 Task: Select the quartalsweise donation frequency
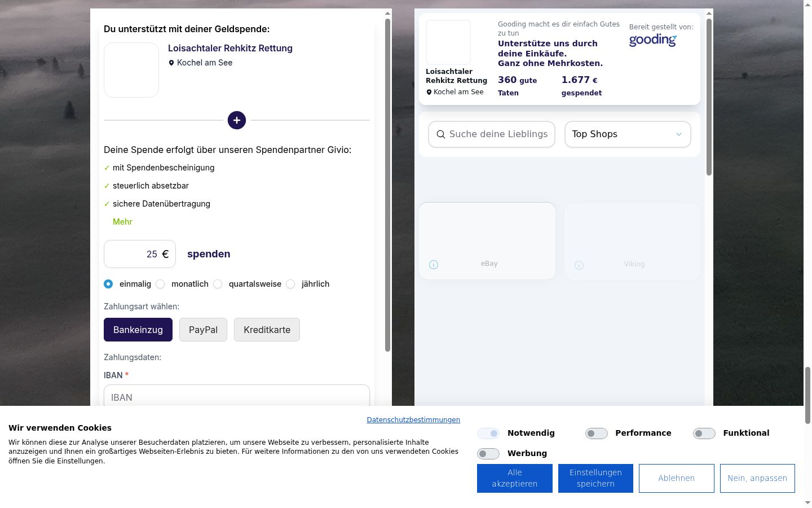pos(218,284)
